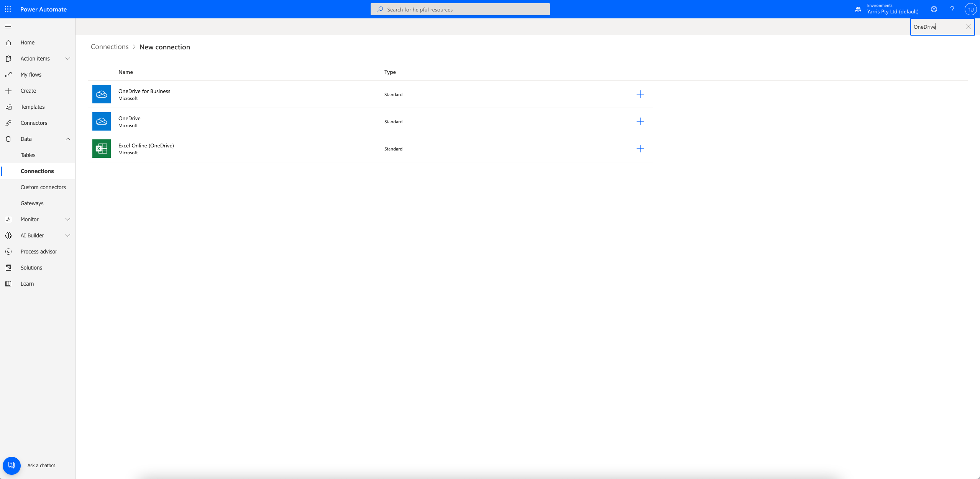Focus the Search for helpful resources field

[x=460, y=9]
